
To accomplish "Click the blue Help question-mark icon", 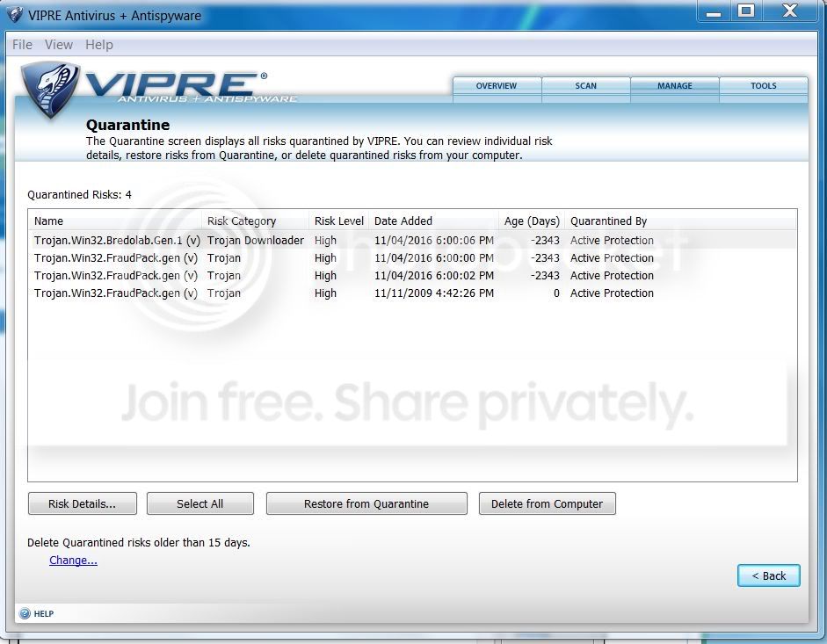I will [x=25, y=613].
